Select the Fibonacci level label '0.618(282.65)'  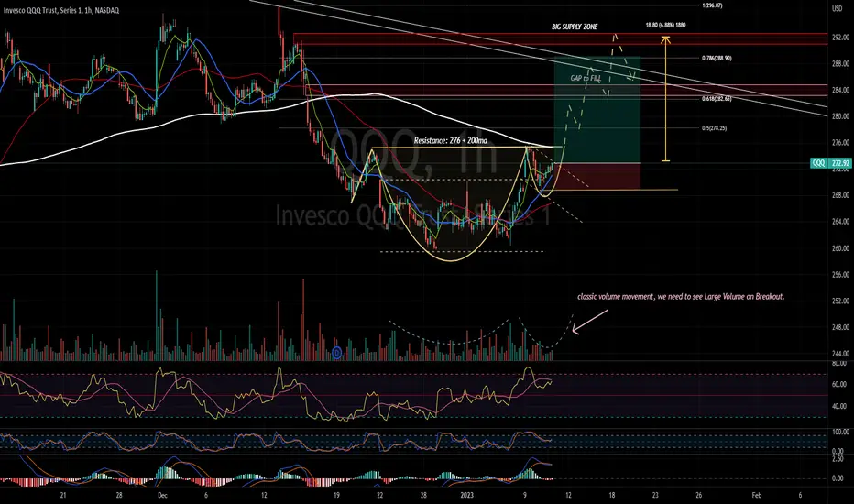[717, 99]
